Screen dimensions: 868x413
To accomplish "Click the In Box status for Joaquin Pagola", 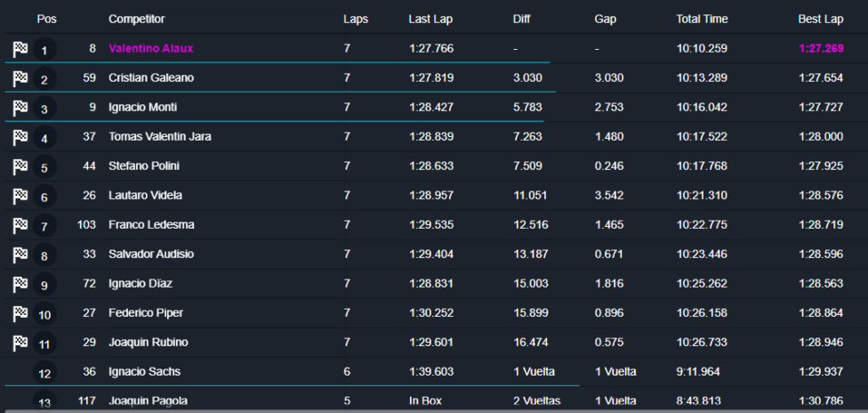I will (425, 401).
